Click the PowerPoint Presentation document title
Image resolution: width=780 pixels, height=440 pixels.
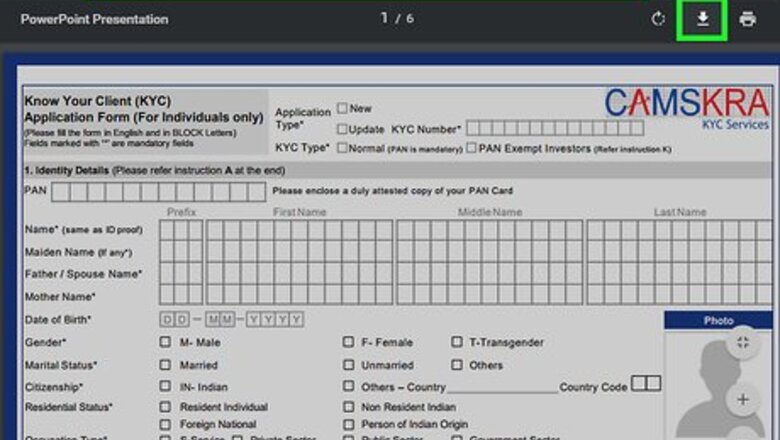click(x=95, y=19)
